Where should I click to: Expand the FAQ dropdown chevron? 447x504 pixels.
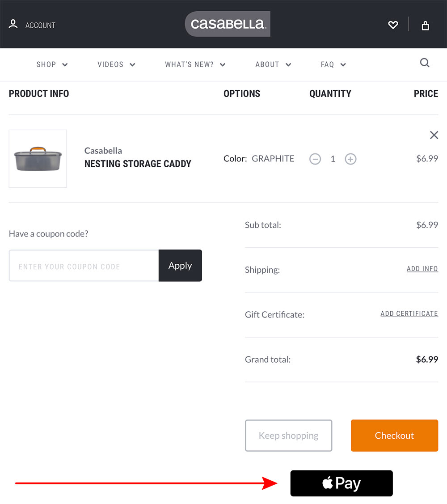(343, 65)
